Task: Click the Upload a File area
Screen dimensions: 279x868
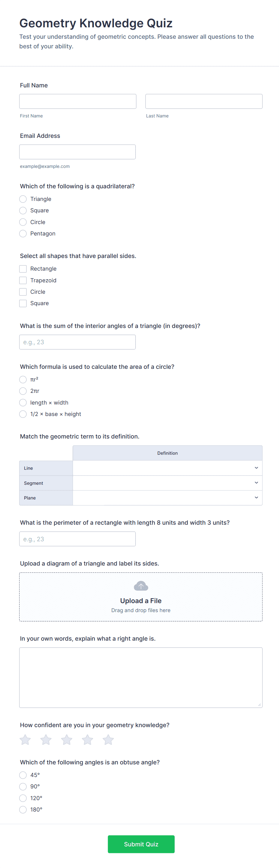Action: coord(141,597)
